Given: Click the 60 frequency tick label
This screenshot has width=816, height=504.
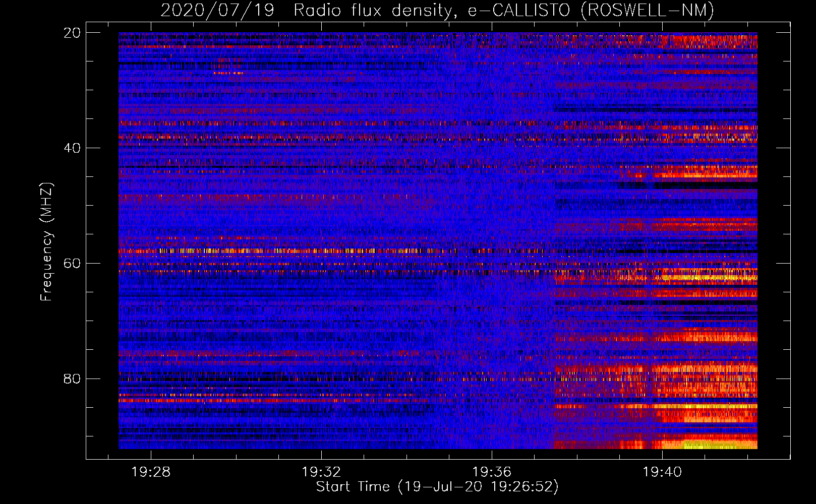Looking at the screenshot, I should coord(72,264).
